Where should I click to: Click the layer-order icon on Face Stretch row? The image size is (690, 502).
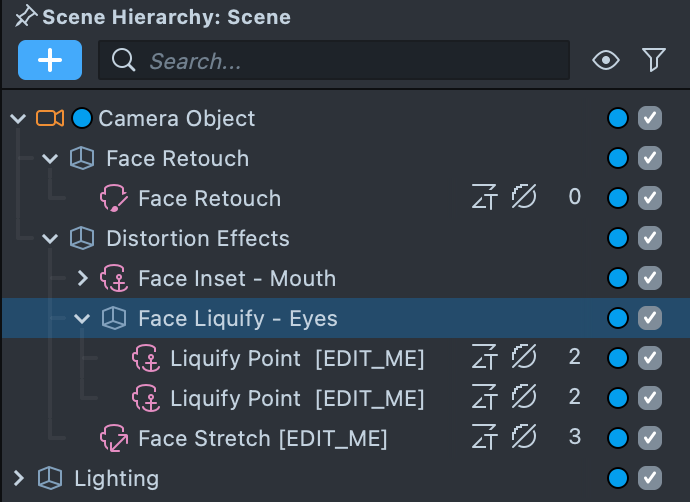tap(485, 438)
